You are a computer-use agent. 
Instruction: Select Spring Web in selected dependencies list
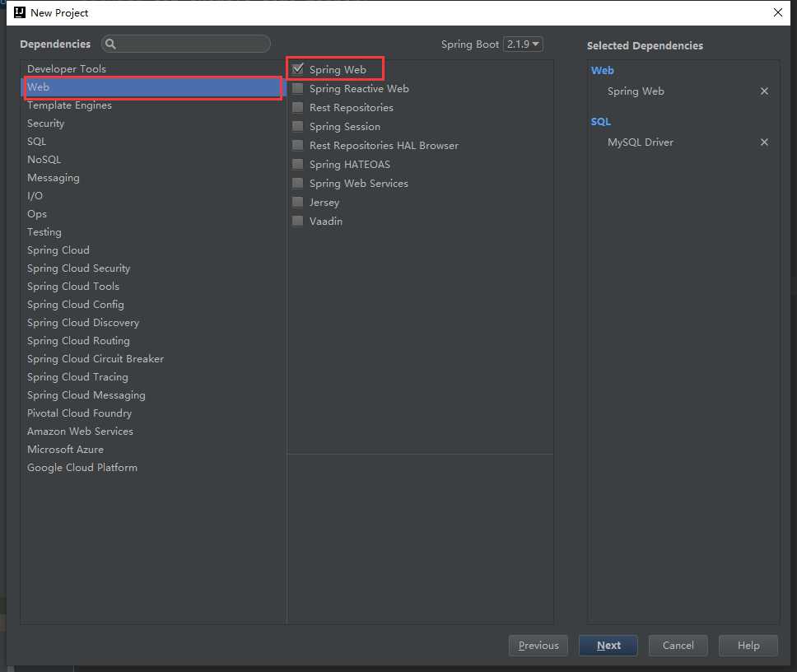pos(636,91)
